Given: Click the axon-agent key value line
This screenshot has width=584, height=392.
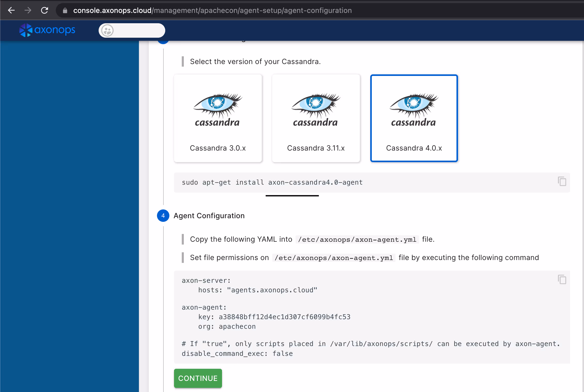Looking at the screenshot, I should point(274,317).
